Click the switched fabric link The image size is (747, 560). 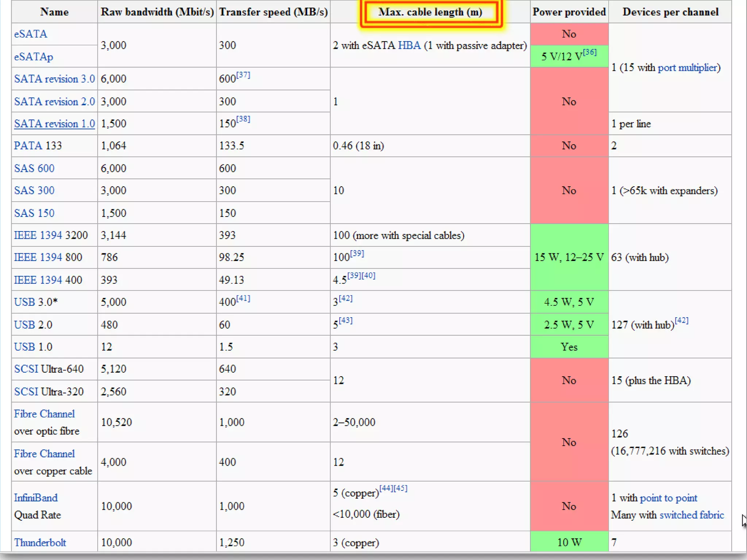(x=692, y=515)
